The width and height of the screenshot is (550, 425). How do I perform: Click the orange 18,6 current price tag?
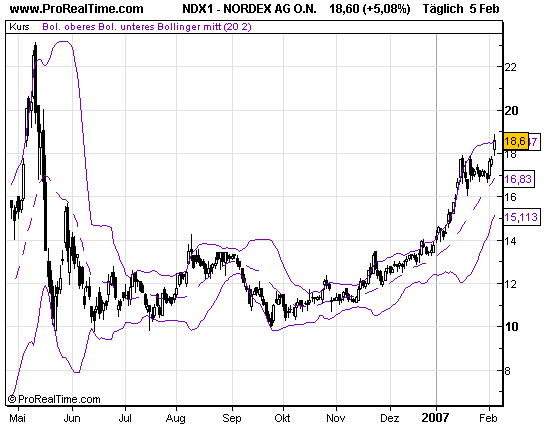pyautogui.click(x=515, y=141)
